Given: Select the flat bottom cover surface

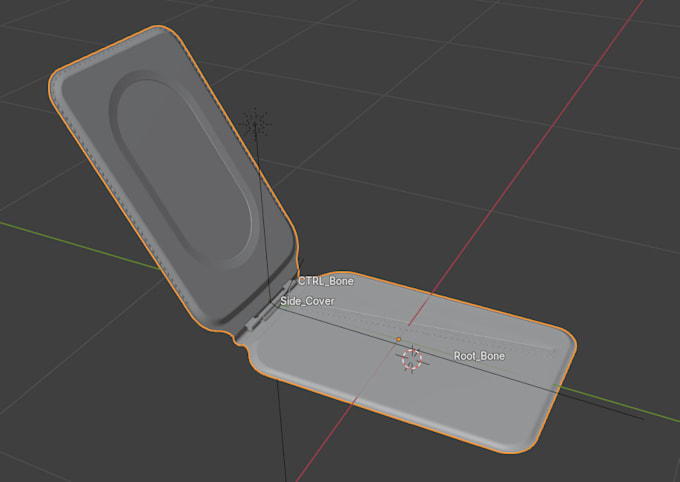Looking at the screenshot, I should [412, 369].
